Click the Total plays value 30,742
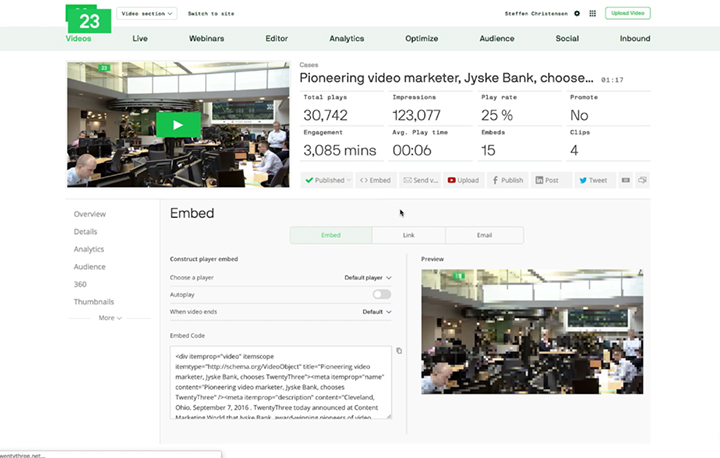Screen dimensions: 720x458 [325, 115]
